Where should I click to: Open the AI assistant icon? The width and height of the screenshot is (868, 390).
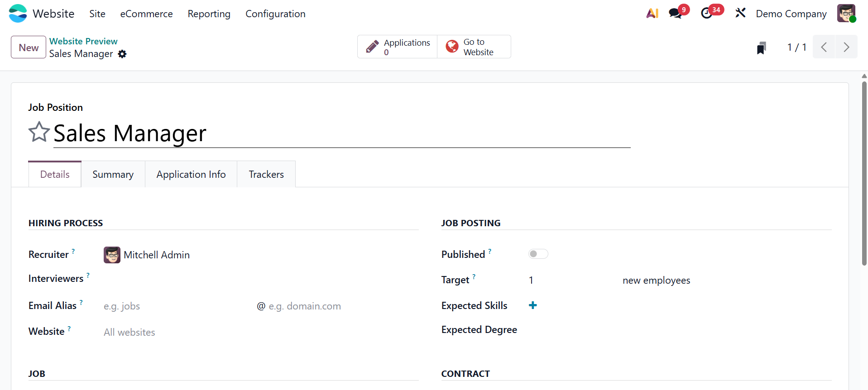[652, 14]
